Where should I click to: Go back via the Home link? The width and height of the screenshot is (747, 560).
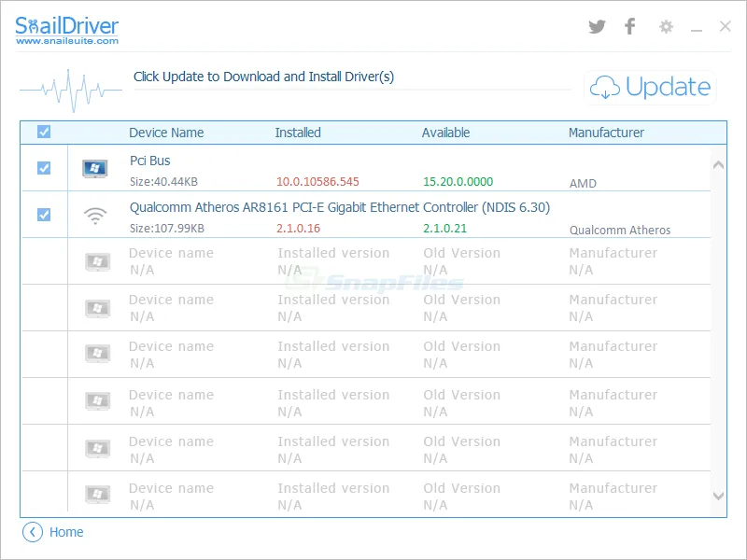click(x=66, y=532)
